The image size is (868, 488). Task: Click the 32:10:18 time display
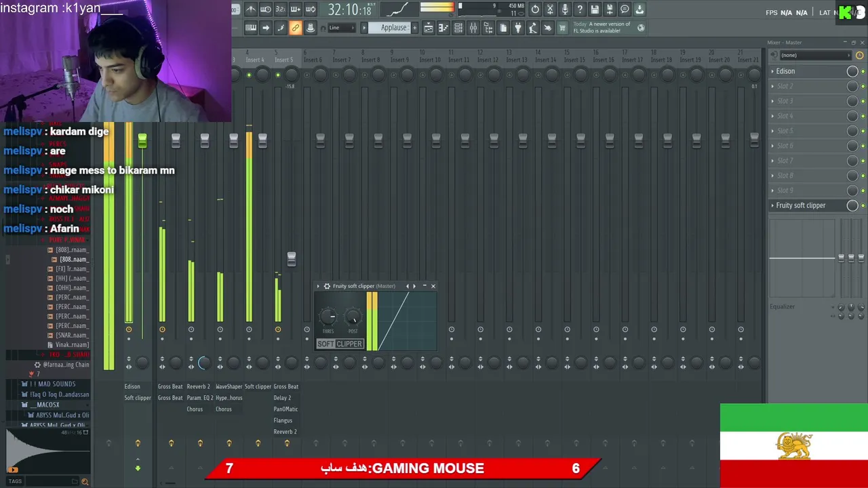351,9
